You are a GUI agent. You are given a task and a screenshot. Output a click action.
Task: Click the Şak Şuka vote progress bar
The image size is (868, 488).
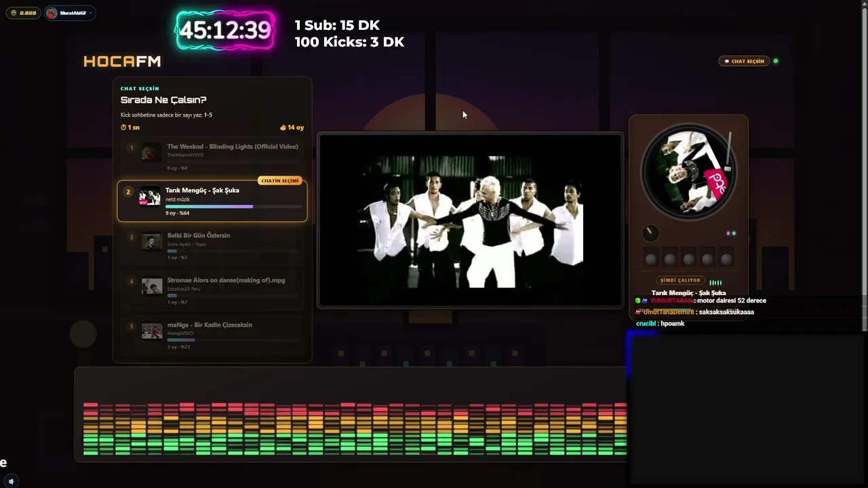tap(233, 207)
